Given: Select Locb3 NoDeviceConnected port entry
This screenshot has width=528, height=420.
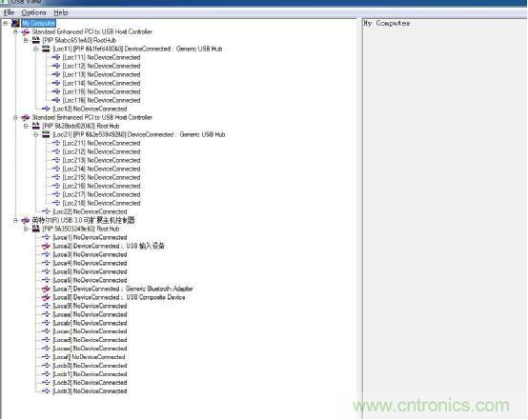Looking at the screenshot, I should click(x=90, y=391).
